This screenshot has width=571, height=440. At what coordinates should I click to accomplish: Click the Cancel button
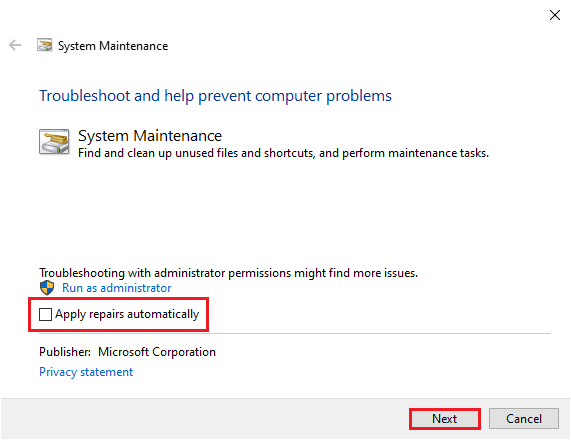524,419
